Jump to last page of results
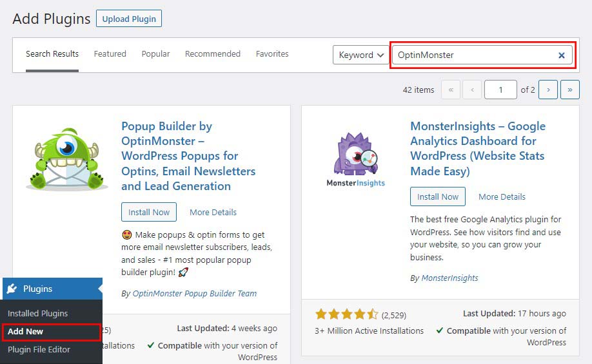The width and height of the screenshot is (592, 364). [570, 90]
